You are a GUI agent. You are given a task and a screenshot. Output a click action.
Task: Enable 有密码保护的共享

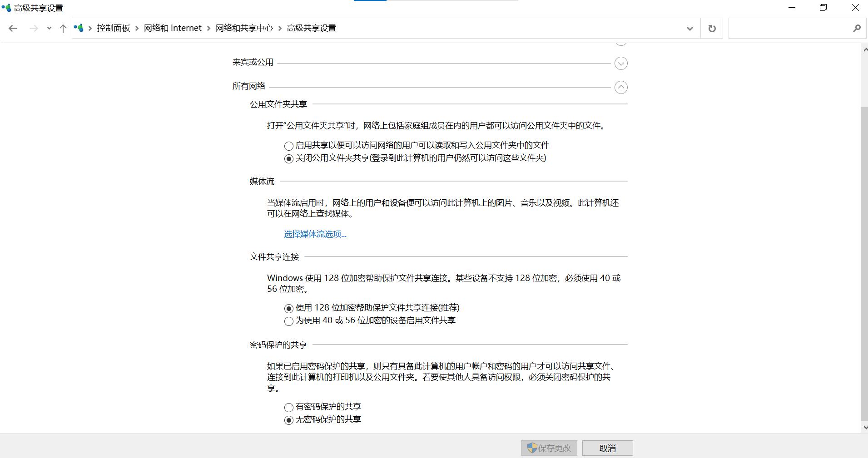[x=288, y=407]
